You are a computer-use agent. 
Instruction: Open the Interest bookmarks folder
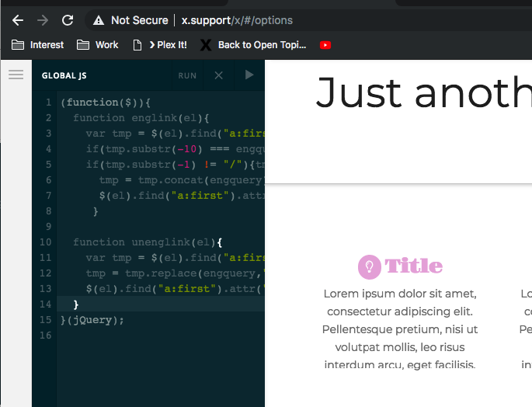(x=38, y=45)
